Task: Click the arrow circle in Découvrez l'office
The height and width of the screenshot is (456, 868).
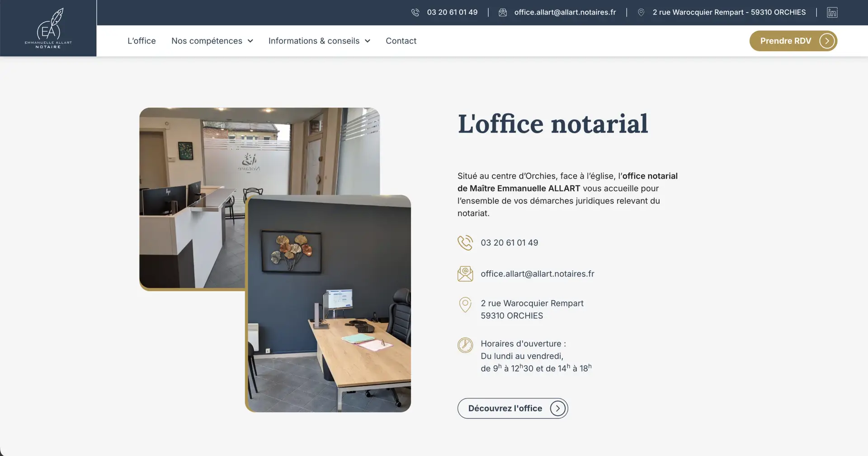Action: point(558,408)
